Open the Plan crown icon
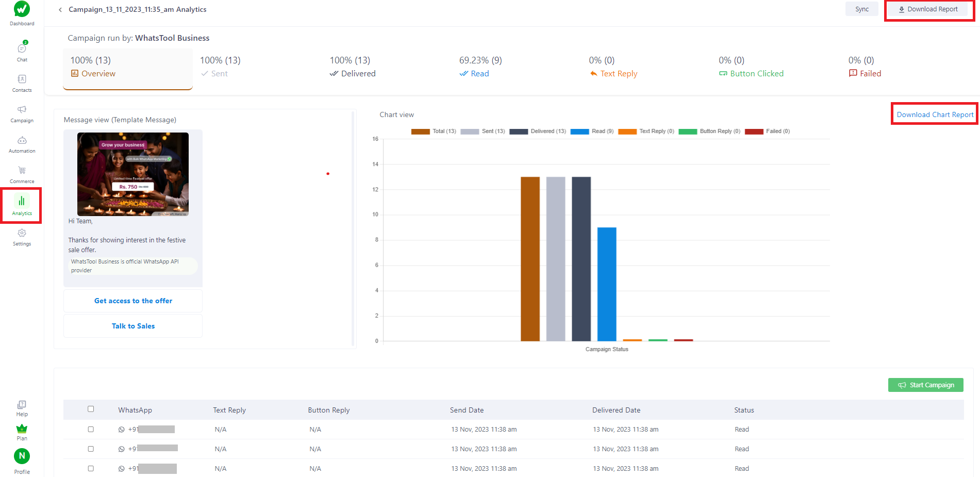This screenshot has width=980, height=477. pyautogui.click(x=22, y=432)
